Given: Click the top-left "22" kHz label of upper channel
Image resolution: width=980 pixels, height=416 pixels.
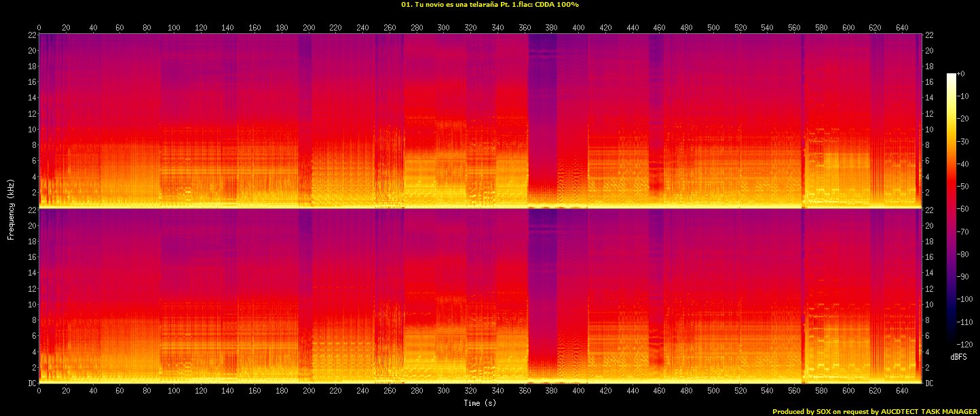Looking at the screenshot, I should point(31,35).
